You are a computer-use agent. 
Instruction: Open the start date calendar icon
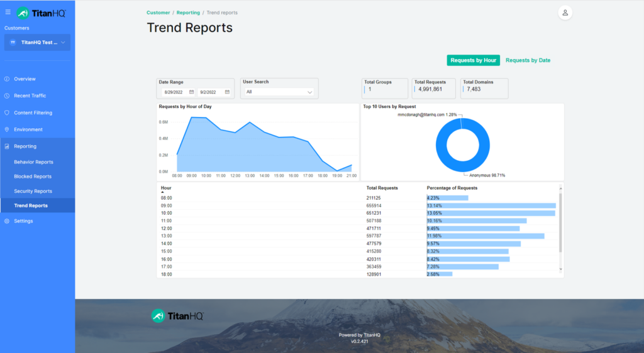pos(191,92)
